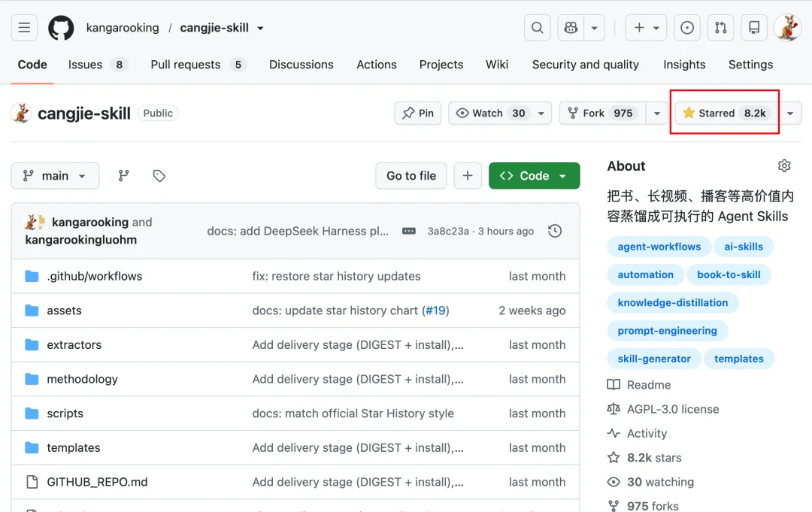
Task: Open the create new plus menu
Action: [646, 27]
